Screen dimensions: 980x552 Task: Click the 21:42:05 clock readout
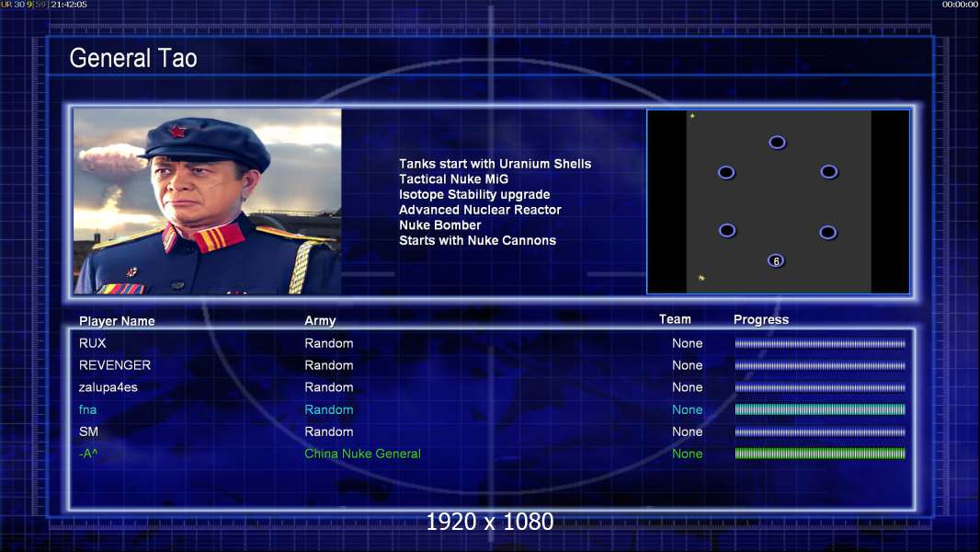coord(69,5)
